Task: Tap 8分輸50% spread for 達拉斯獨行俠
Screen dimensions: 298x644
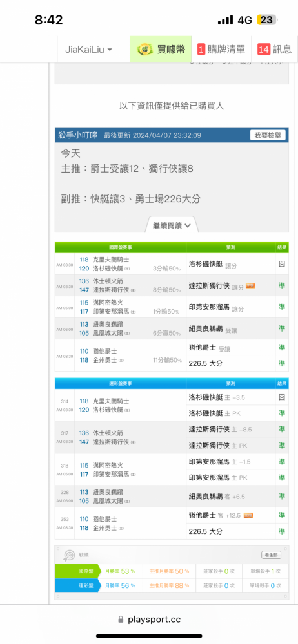Action: click(166, 290)
